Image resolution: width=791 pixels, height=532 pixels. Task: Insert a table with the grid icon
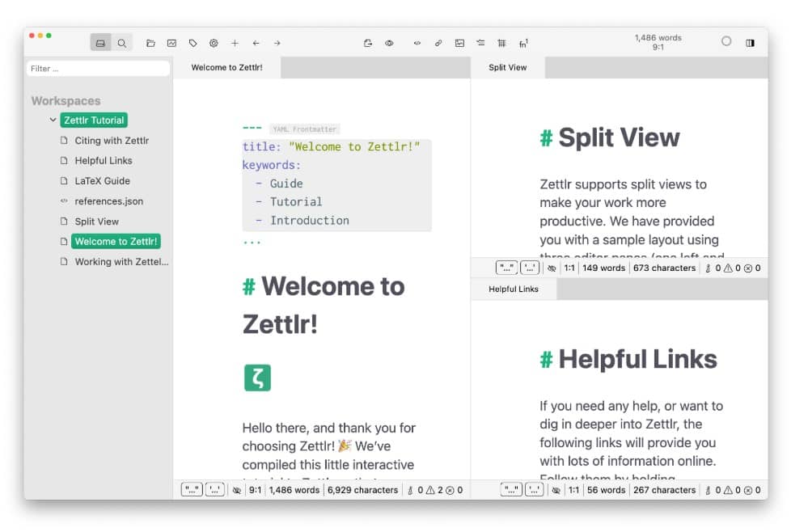coord(501,43)
